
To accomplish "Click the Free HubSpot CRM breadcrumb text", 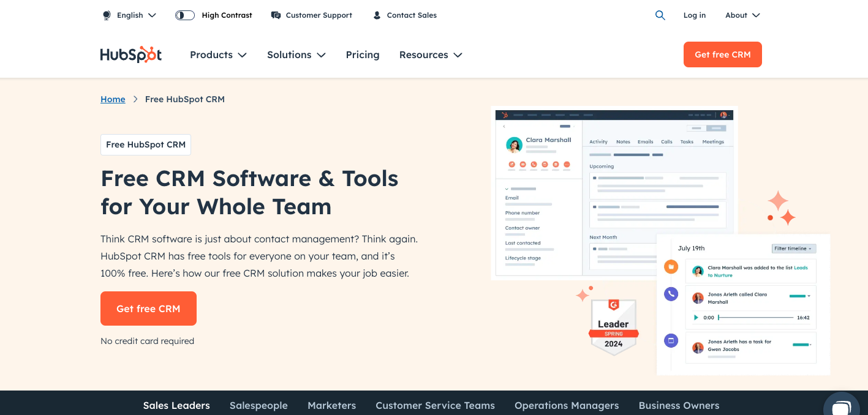I will point(185,99).
